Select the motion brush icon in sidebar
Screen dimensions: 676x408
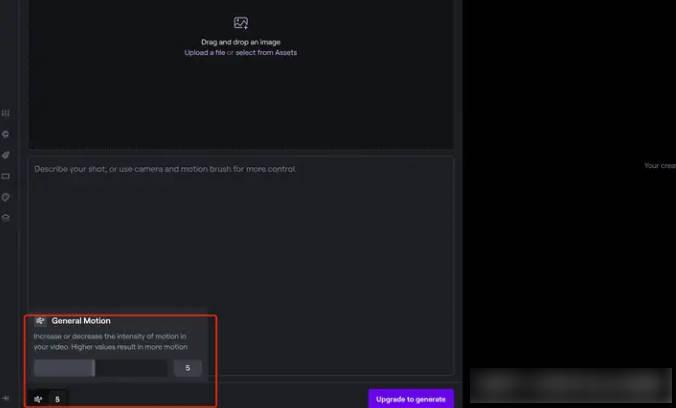(x=6, y=155)
